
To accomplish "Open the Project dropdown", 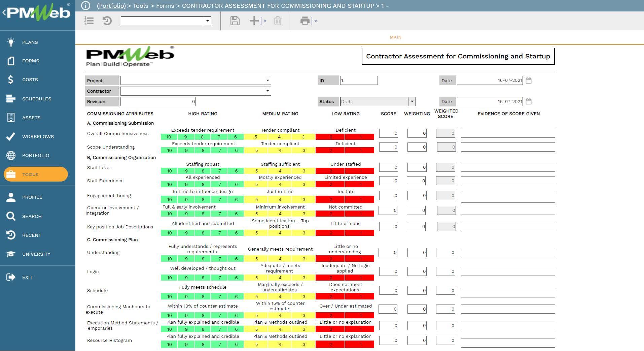I will pos(267,81).
